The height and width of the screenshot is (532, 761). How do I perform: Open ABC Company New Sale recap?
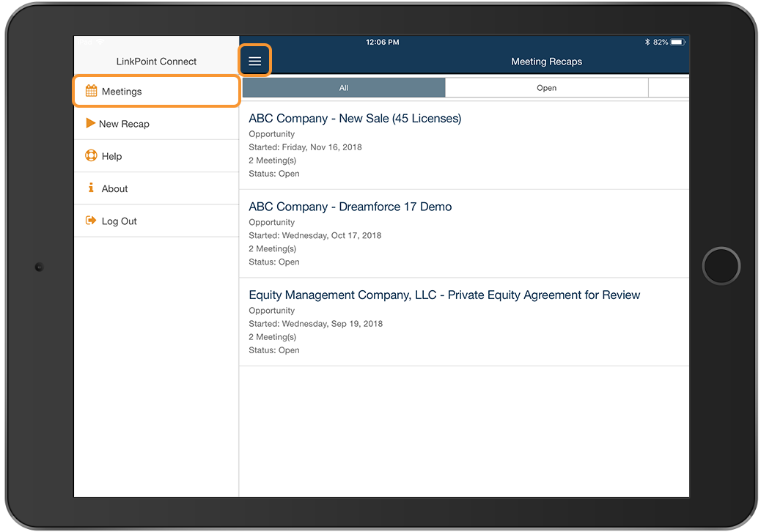point(464,146)
